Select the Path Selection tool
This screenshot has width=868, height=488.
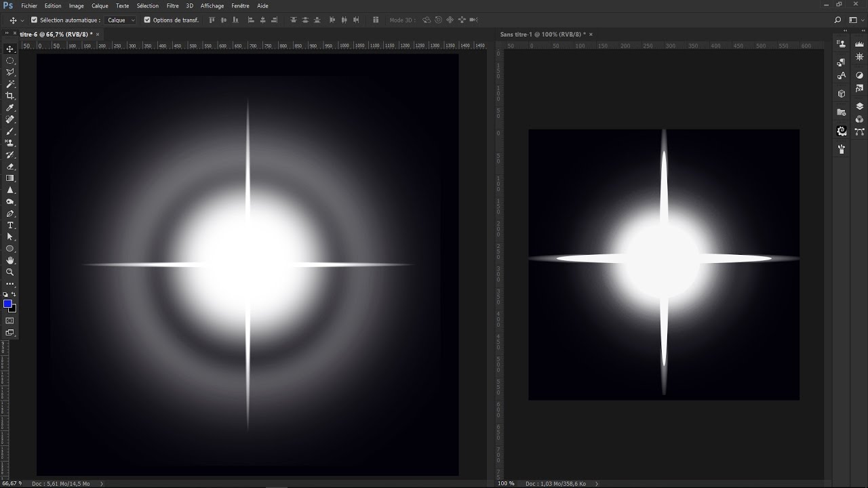10,237
